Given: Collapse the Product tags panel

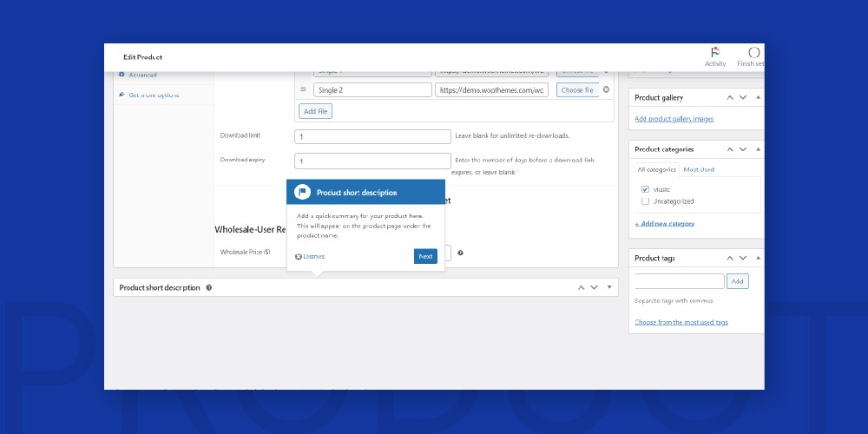Looking at the screenshot, I should tap(758, 258).
